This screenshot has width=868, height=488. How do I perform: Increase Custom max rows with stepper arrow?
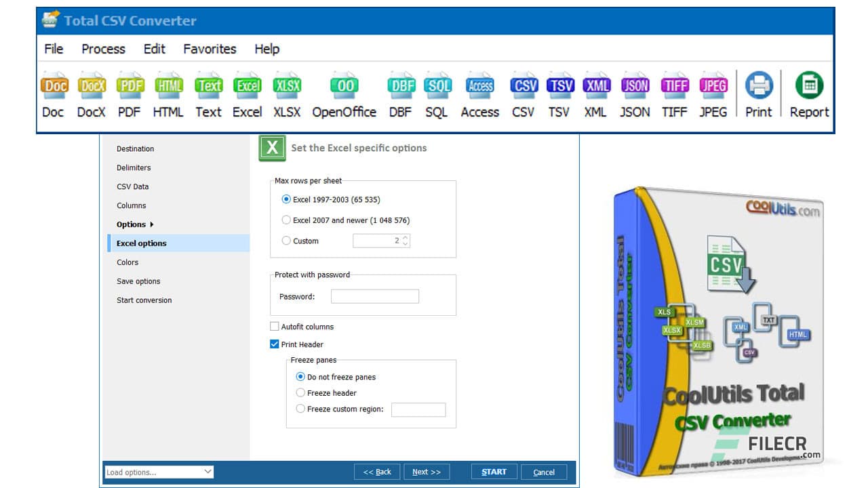tap(404, 237)
